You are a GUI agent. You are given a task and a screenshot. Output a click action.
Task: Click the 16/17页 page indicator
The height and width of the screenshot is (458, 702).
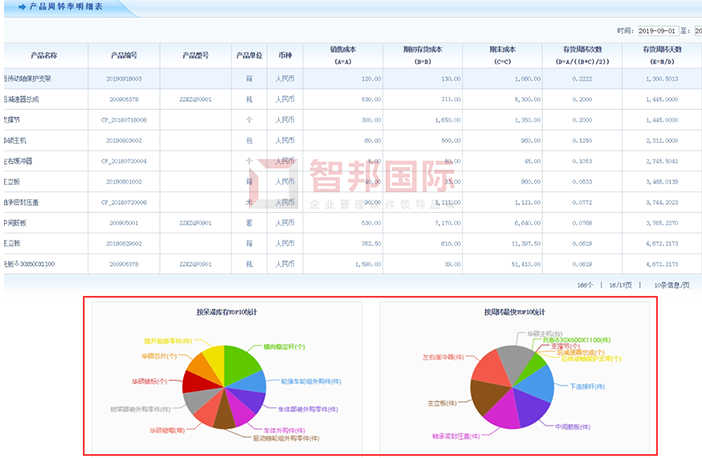tap(618, 285)
